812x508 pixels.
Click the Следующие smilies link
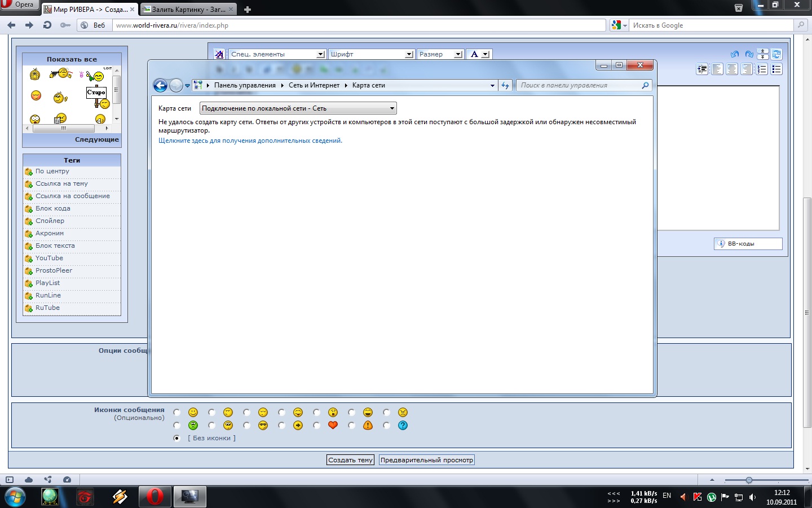[x=97, y=139]
